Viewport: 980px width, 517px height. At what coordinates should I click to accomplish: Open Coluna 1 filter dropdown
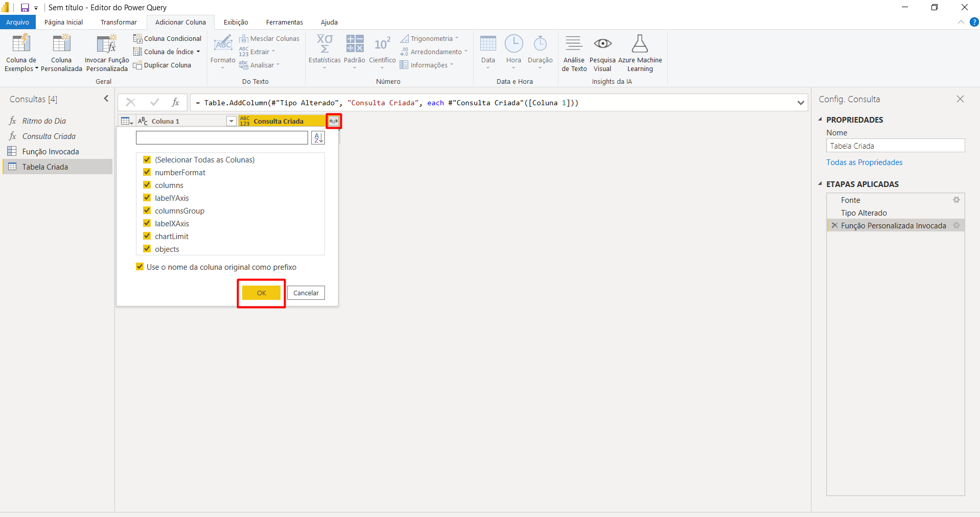231,121
